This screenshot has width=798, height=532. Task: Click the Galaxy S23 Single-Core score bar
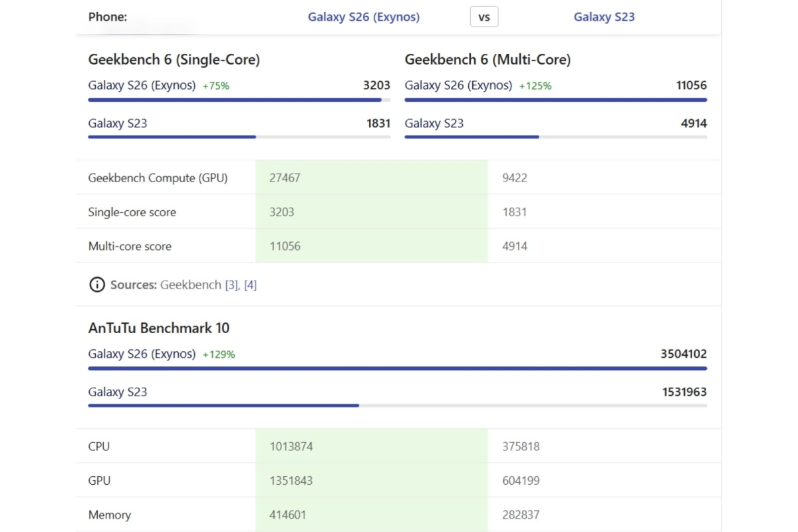pos(172,137)
